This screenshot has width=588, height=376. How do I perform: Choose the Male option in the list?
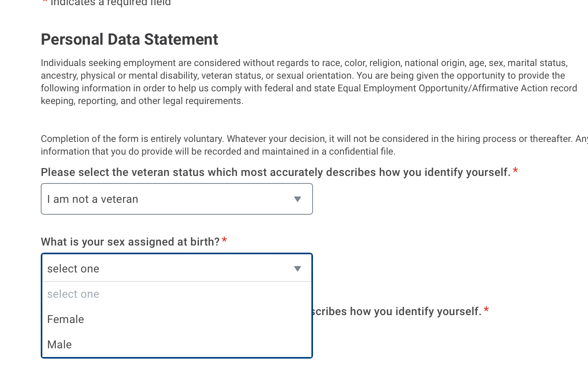pos(60,345)
